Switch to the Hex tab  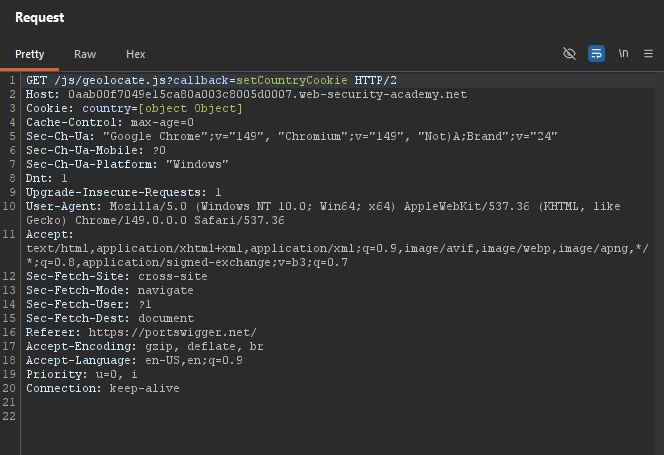pos(136,54)
